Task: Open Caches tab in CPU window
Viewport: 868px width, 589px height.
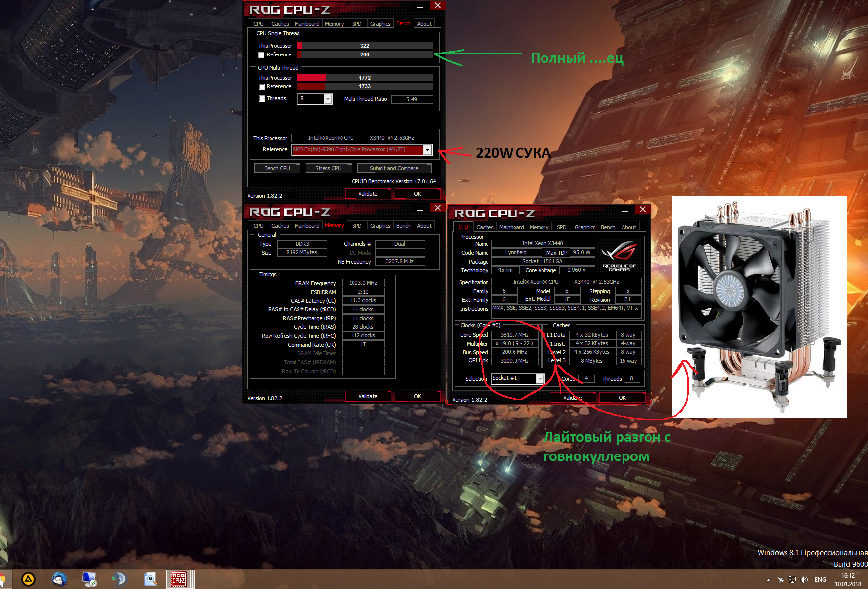Action: click(485, 227)
